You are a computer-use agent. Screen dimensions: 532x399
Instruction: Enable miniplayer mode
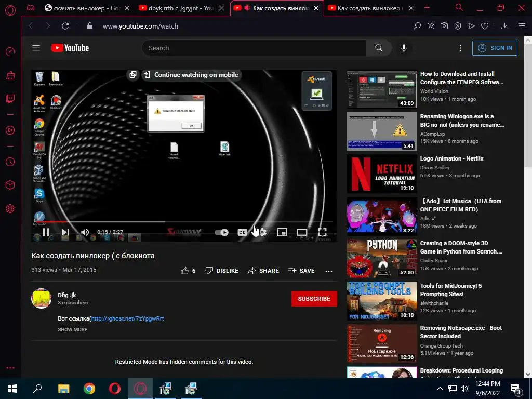point(282,232)
